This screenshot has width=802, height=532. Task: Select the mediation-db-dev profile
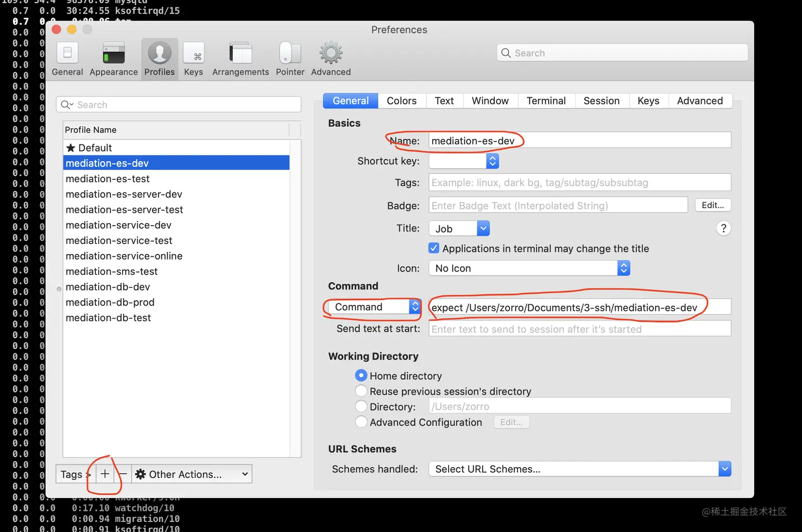click(x=176, y=286)
